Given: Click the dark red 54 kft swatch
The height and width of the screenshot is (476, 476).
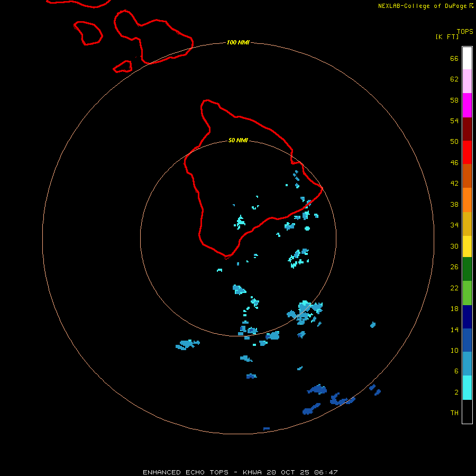Looking at the screenshot, I should pyautogui.click(x=467, y=129).
